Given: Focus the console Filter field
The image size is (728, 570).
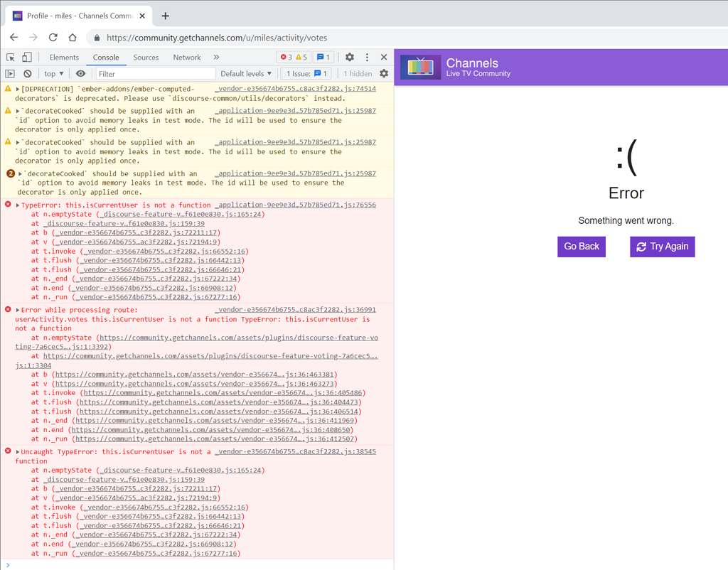Looking at the screenshot, I should (x=156, y=73).
